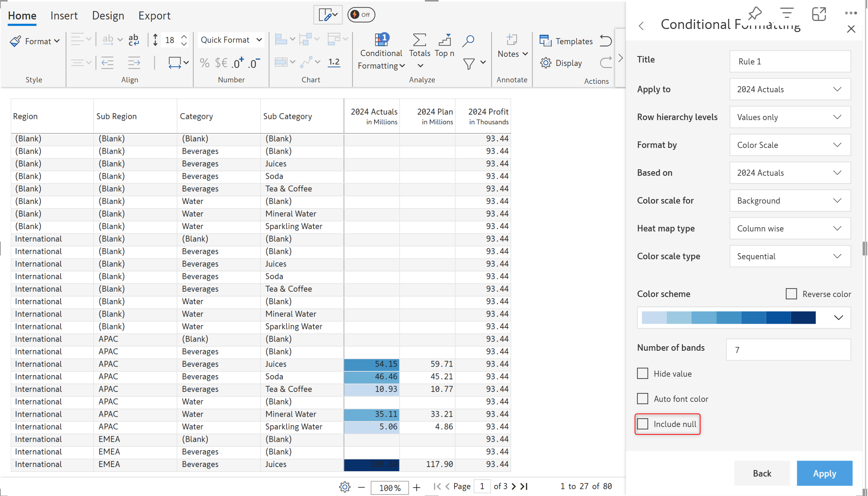Screen dimensions: 868x496
Task: Click the Top n icon
Action: coord(444,40)
